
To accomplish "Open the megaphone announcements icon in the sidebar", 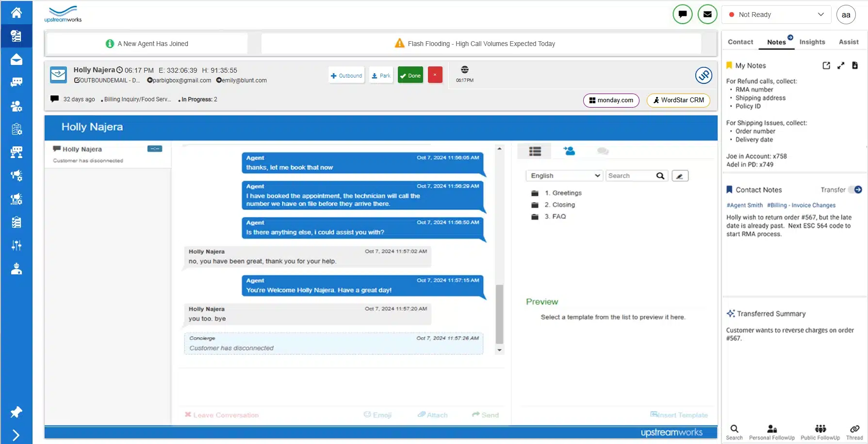I will pyautogui.click(x=16, y=175).
